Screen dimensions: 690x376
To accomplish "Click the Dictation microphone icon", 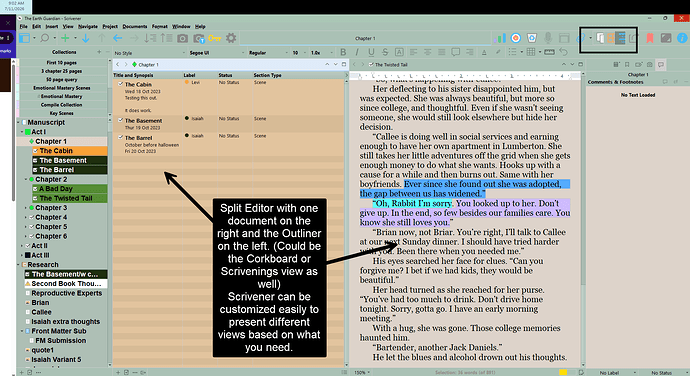I will coord(548,38).
